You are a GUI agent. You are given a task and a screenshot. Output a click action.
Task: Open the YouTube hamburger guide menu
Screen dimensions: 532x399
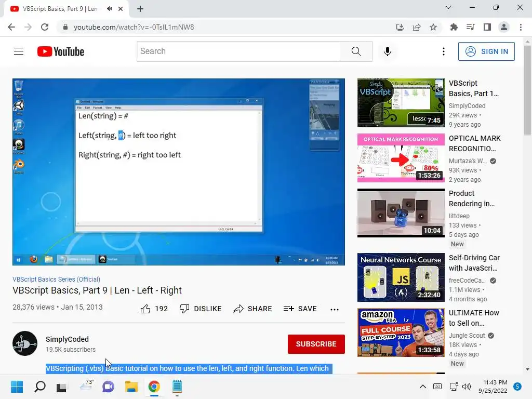[x=19, y=51]
